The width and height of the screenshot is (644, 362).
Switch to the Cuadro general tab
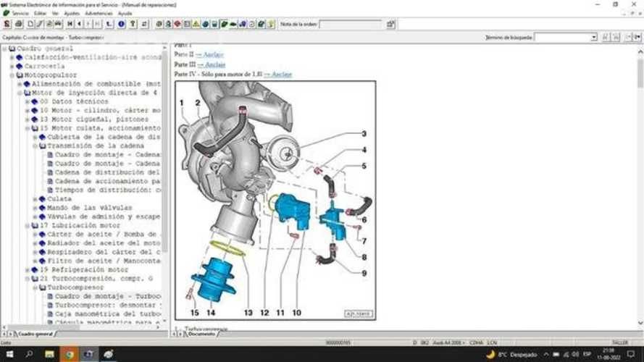click(x=34, y=334)
